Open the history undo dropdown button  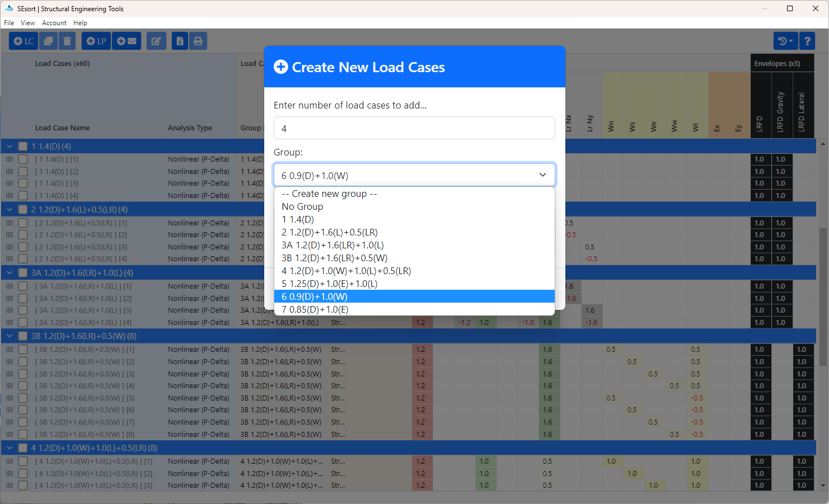pyautogui.click(x=785, y=41)
